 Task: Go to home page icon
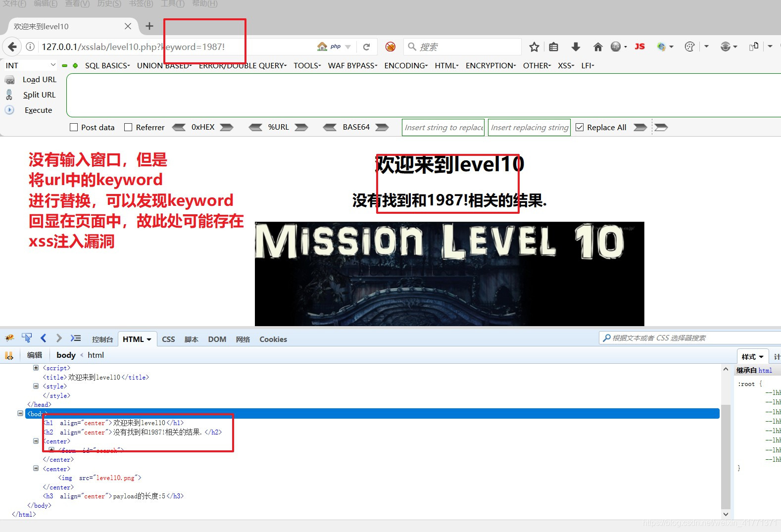tap(598, 47)
